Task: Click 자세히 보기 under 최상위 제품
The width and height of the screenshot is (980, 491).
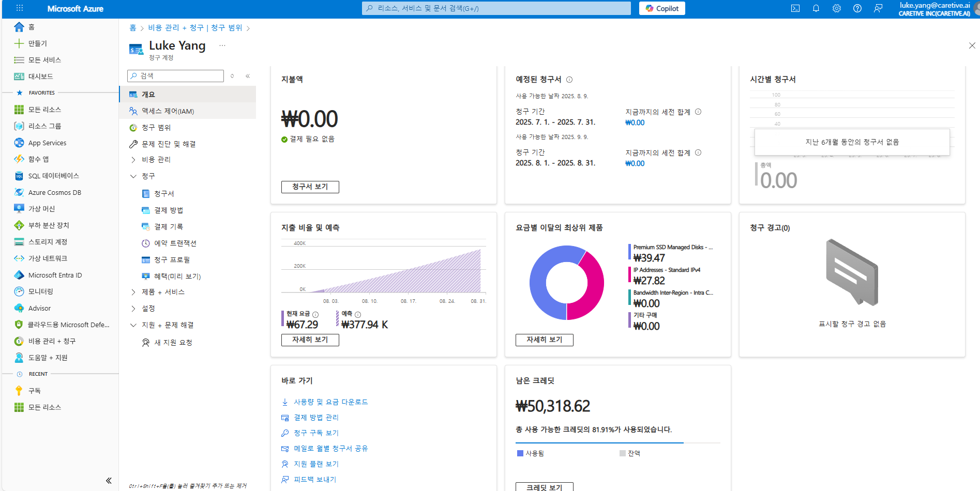Action: click(x=545, y=340)
